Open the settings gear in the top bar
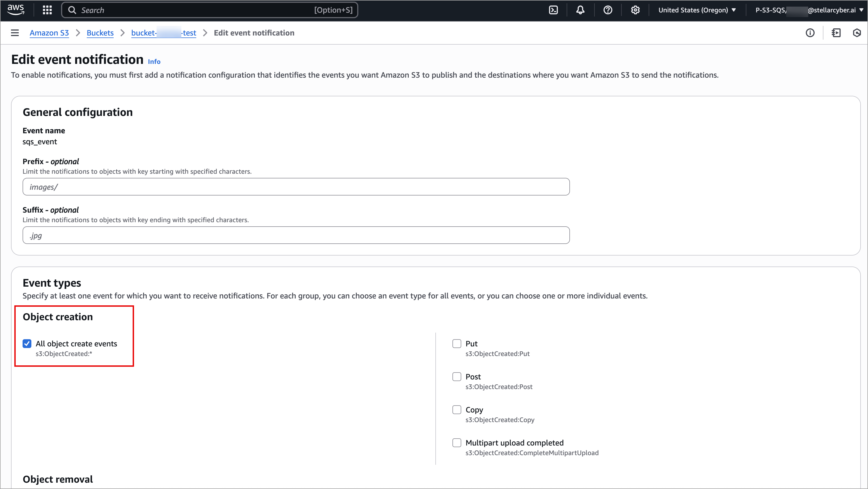This screenshot has height=489, width=868. click(x=635, y=10)
